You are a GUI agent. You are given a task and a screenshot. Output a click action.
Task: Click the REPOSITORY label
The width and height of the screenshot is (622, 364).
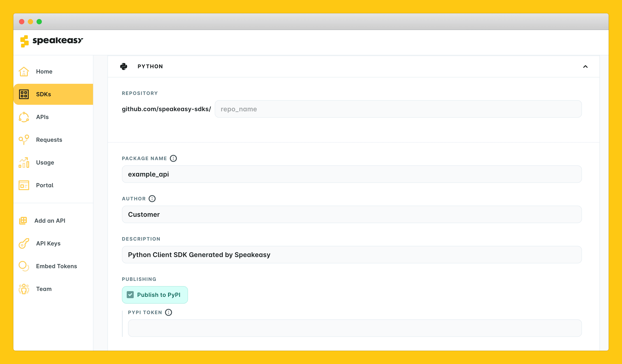coord(140,93)
